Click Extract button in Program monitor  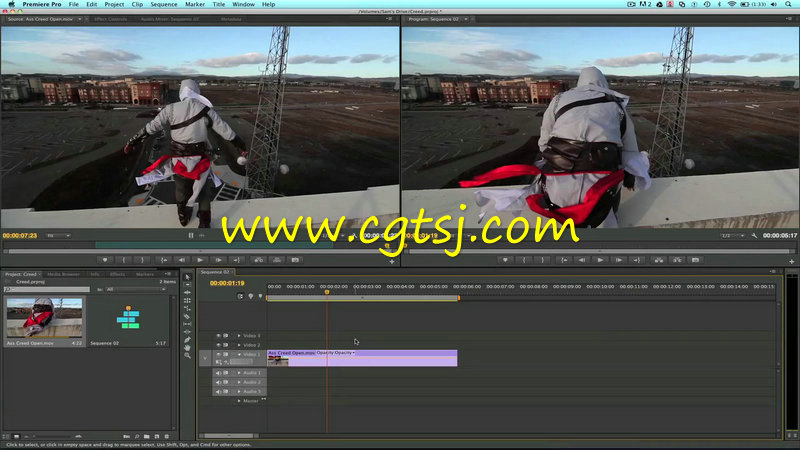677,260
